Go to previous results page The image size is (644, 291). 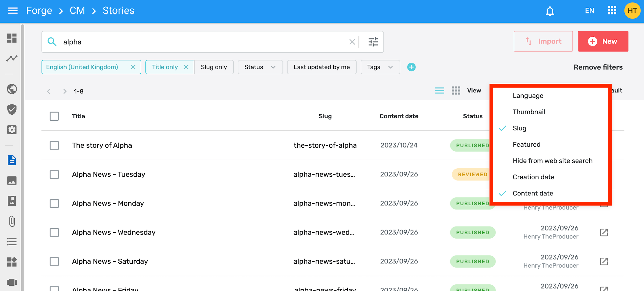49,91
